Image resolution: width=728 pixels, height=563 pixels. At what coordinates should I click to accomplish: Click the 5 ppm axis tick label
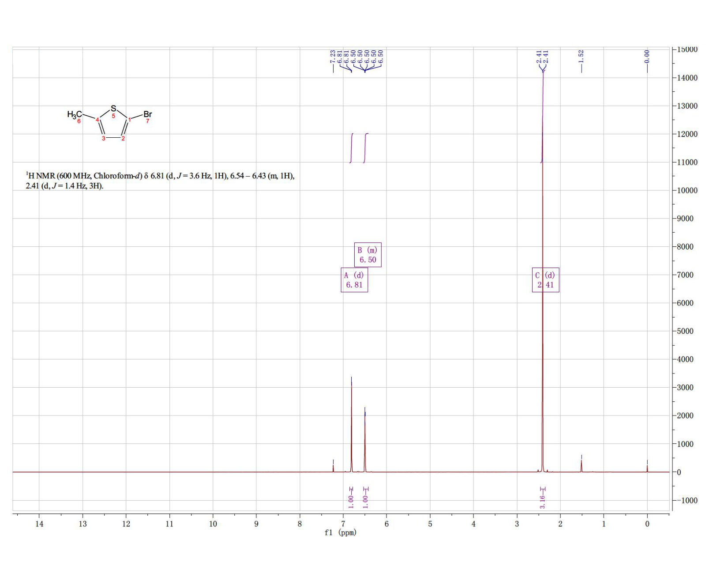tap(430, 524)
